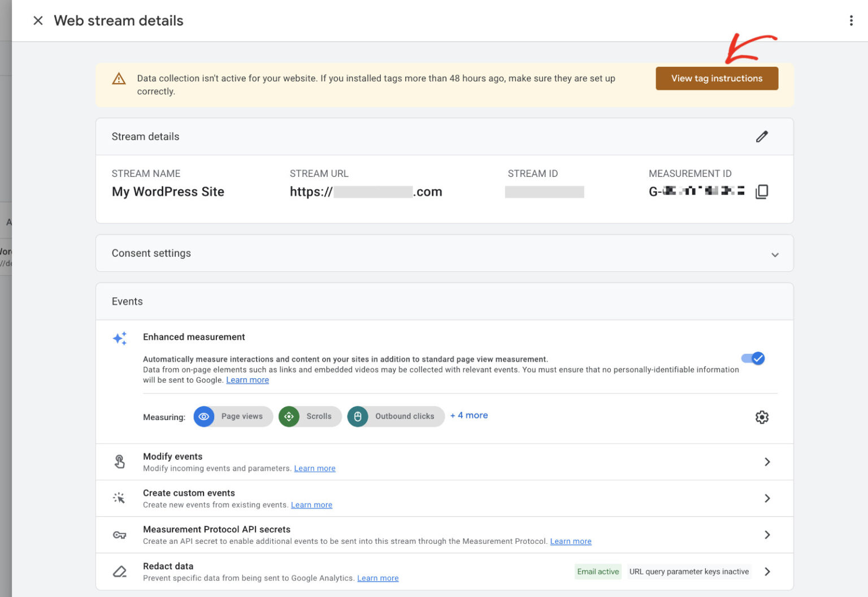Image resolution: width=868 pixels, height=597 pixels.
Task: Click the Email active status chip
Action: 597,572
